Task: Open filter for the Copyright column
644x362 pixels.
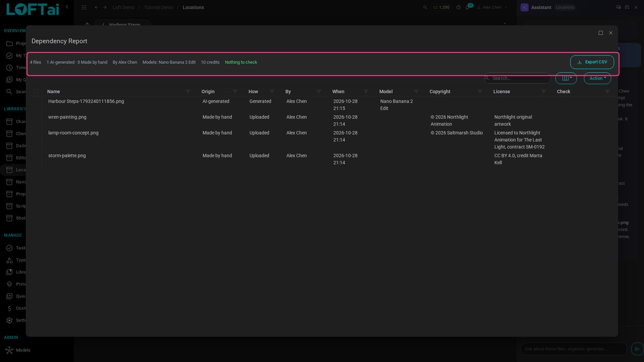Action: point(480,92)
